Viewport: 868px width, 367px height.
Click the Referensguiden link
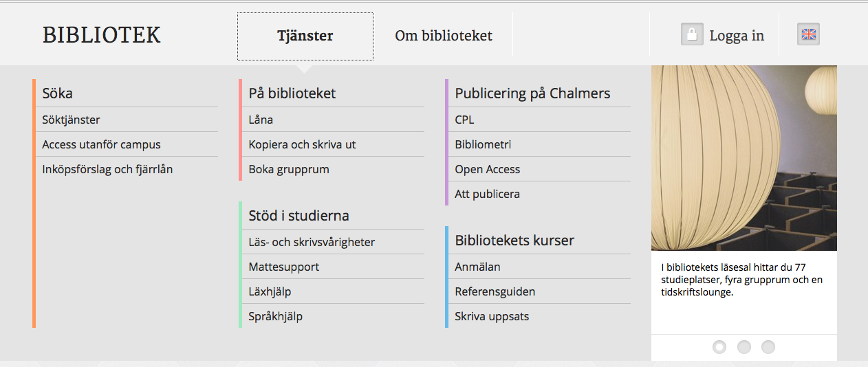point(495,291)
